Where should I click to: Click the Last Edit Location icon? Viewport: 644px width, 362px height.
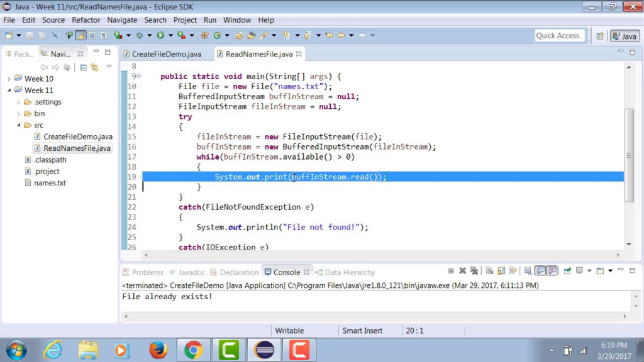(329, 36)
